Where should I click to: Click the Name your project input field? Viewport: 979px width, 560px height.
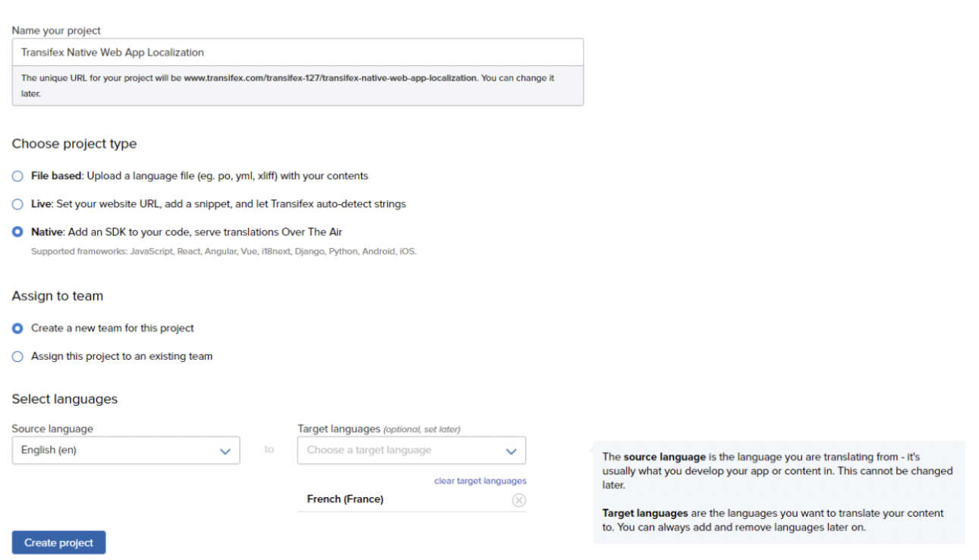click(x=297, y=52)
